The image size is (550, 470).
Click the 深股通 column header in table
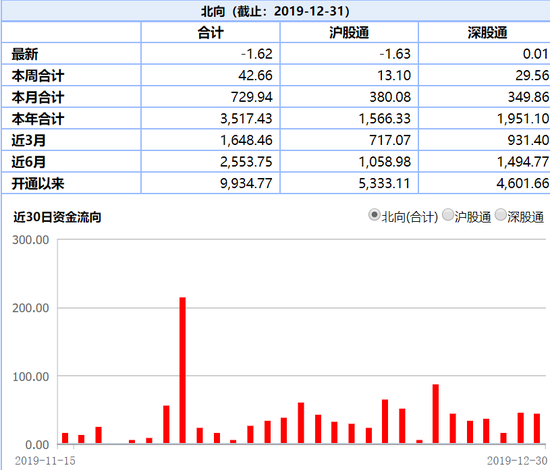(487, 33)
